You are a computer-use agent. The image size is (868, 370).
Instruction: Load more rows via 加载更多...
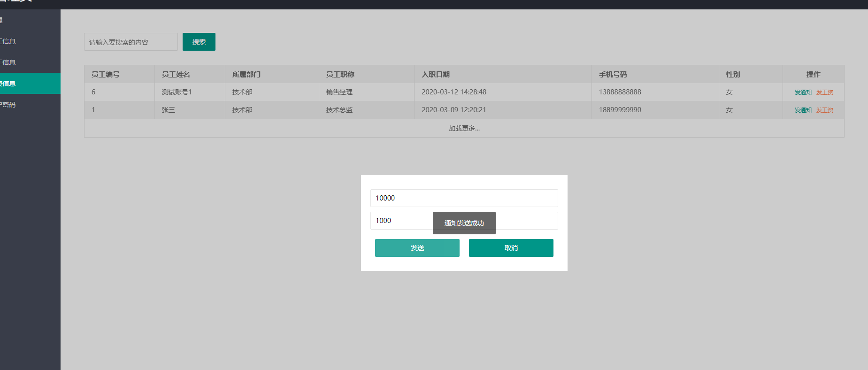pos(464,128)
